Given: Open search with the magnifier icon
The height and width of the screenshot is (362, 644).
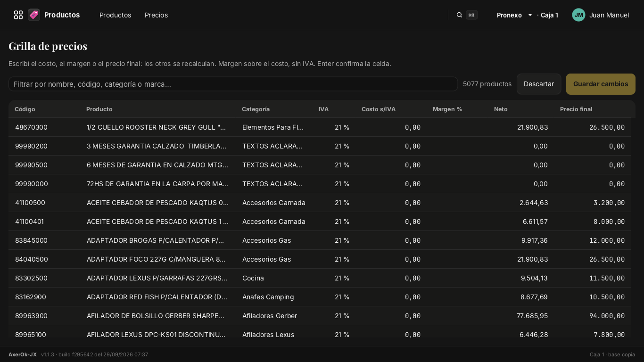Looking at the screenshot, I should [459, 15].
